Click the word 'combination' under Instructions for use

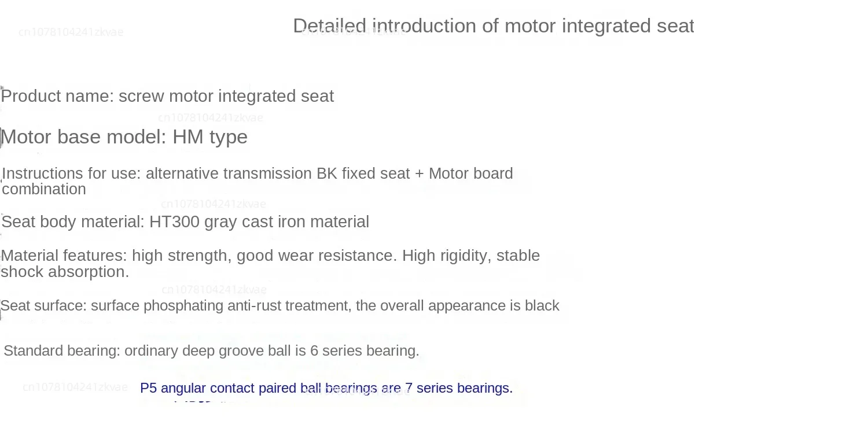tap(44, 189)
